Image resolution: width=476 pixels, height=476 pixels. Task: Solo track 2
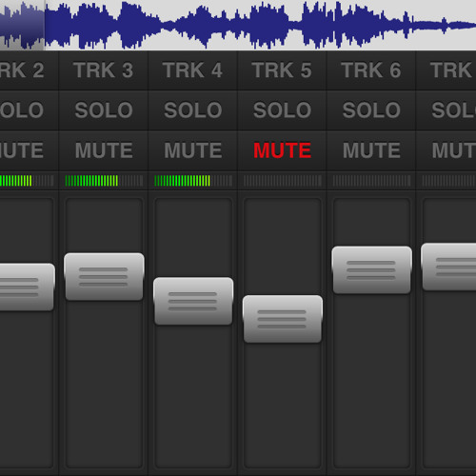[29, 110]
